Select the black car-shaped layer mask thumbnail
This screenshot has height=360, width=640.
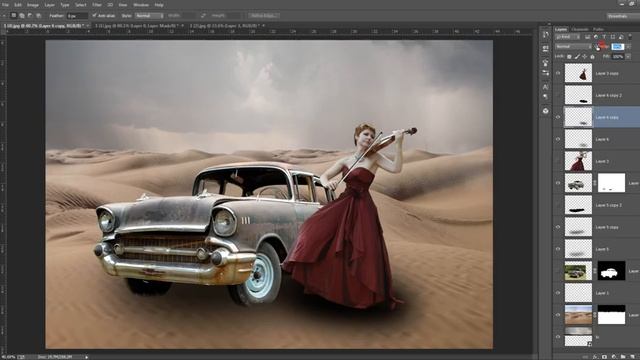point(611,271)
